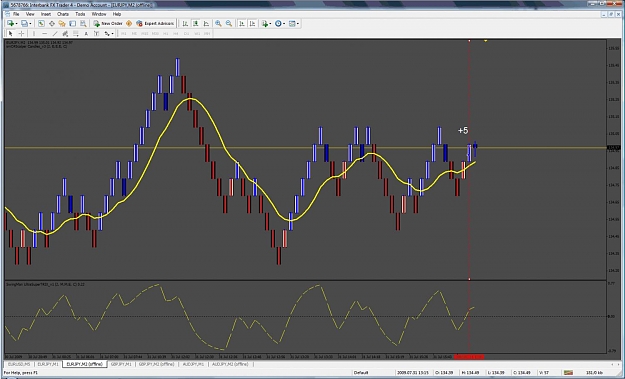
Task: Toggle Chart Shift on the chart
Action: click(x=252, y=24)
